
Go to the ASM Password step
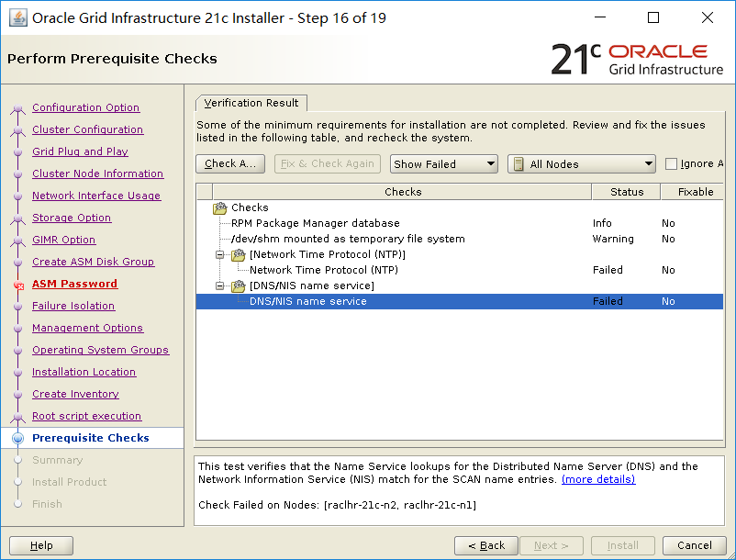point(74,284)
